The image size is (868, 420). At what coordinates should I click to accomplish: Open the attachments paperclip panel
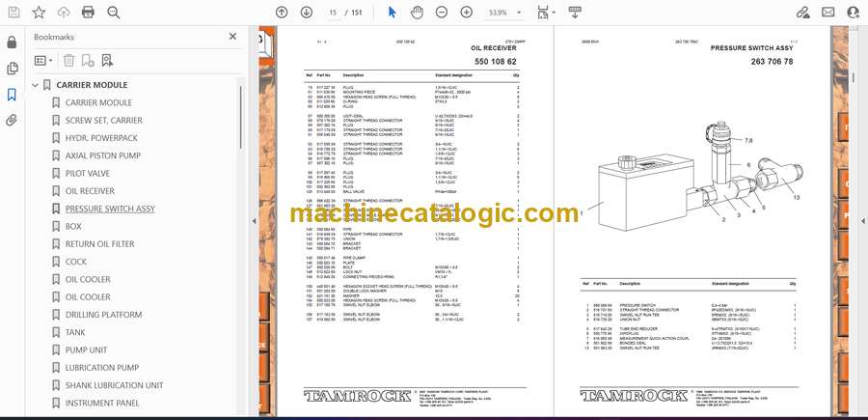point(12,121)
